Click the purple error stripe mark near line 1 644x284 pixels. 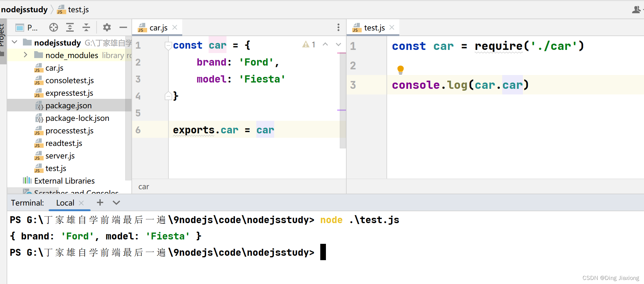(342, 53)
